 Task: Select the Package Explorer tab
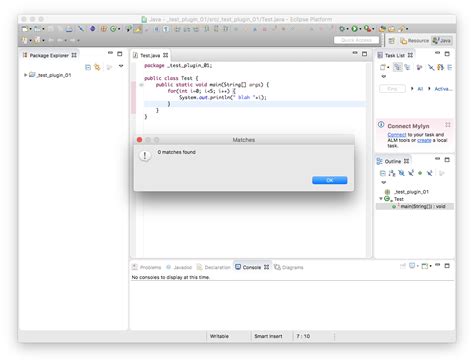(x=49, y=55)
